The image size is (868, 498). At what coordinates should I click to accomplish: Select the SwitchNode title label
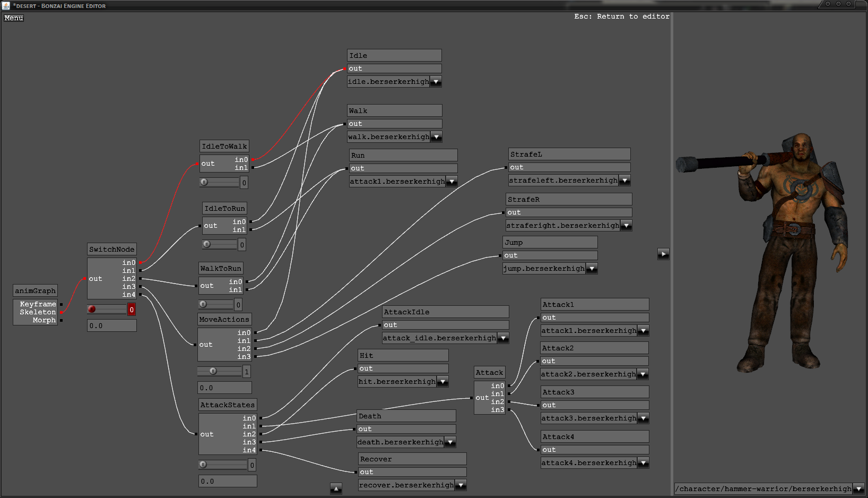111,250
